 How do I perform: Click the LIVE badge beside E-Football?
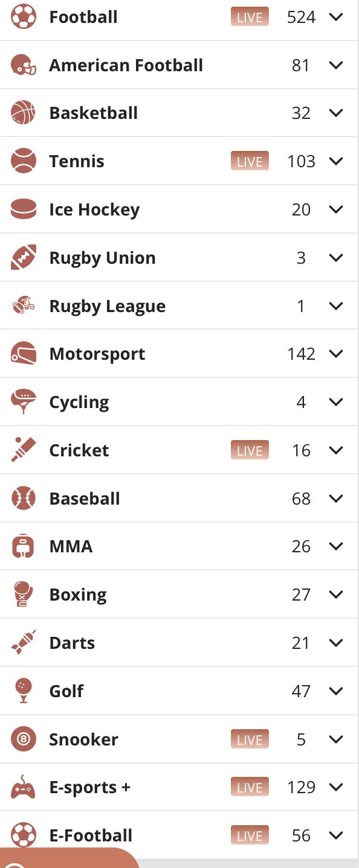coord(250,835)
